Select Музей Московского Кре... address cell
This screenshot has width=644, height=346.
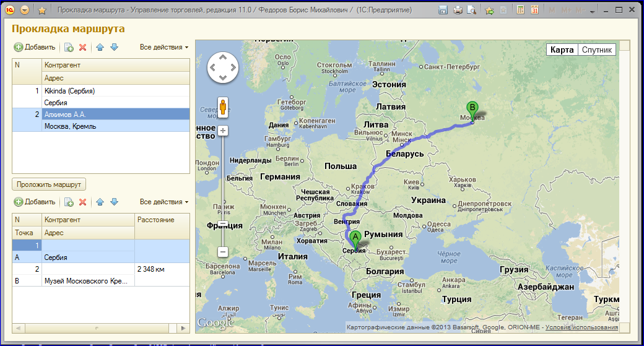(89, 281)
